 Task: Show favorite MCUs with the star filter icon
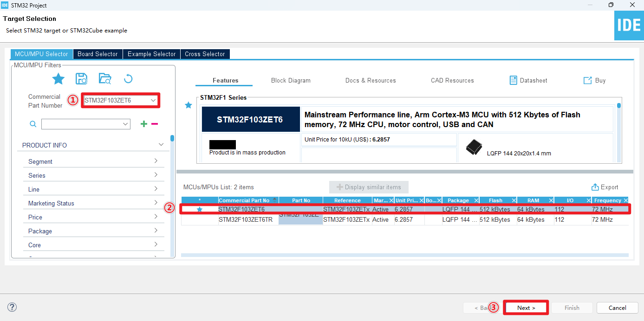coord(58,79)
